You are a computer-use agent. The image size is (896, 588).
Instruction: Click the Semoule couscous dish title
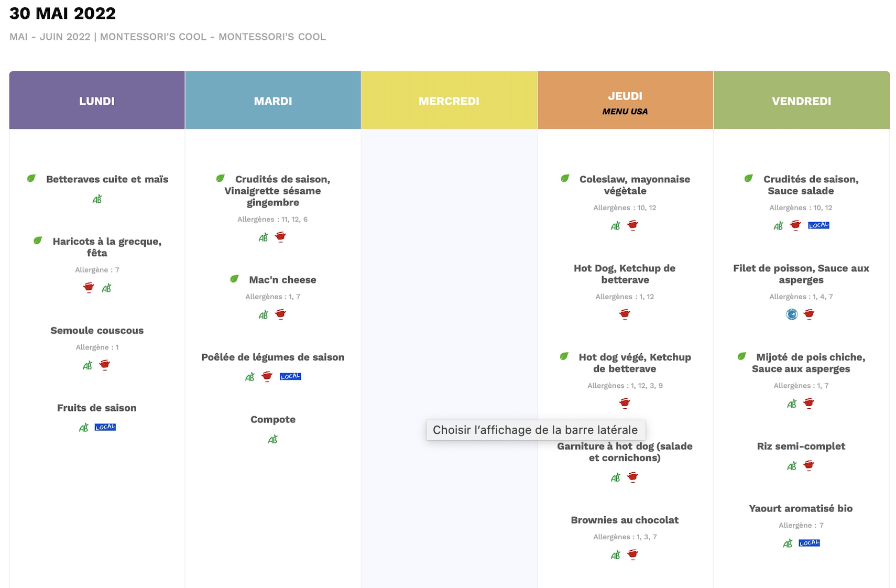[97, 330]
